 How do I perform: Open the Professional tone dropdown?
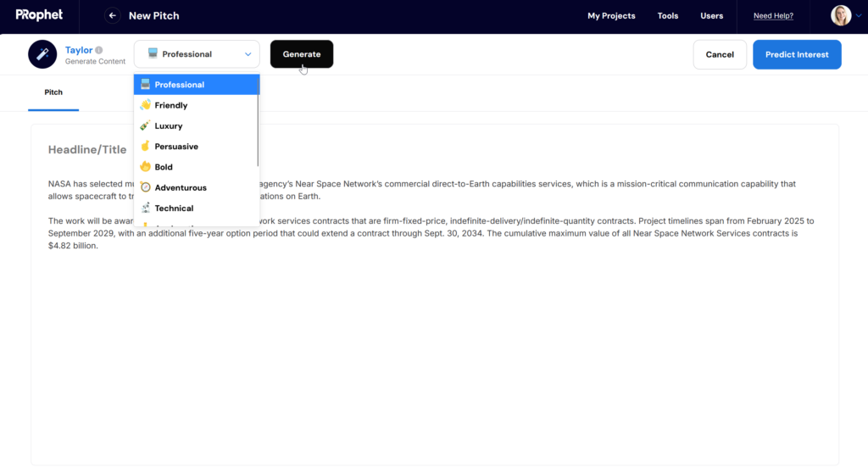click(197, 54)
